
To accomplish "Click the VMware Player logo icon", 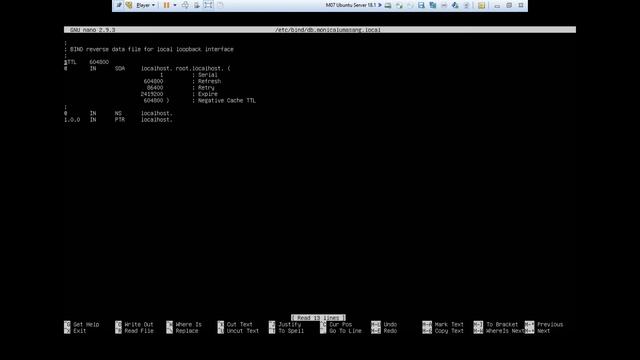I will [129, 5].
